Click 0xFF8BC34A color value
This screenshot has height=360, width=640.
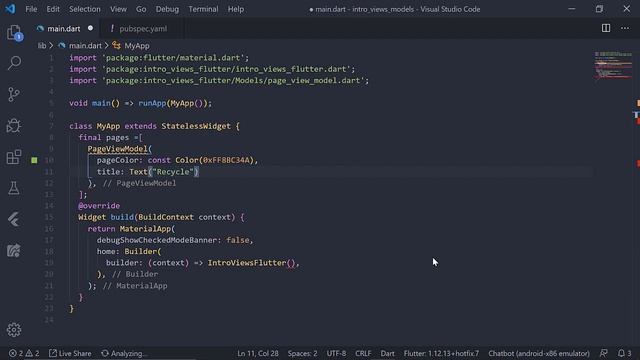228,160
